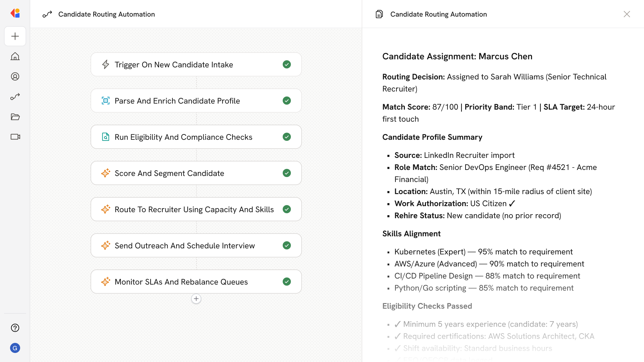Click the Candidate Routing Automation workflow title
The image size is (644, 362).
point(106,14)
